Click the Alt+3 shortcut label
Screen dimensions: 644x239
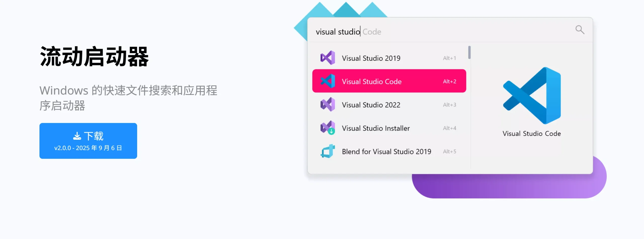pyautogui.click(x=450, y=105)
